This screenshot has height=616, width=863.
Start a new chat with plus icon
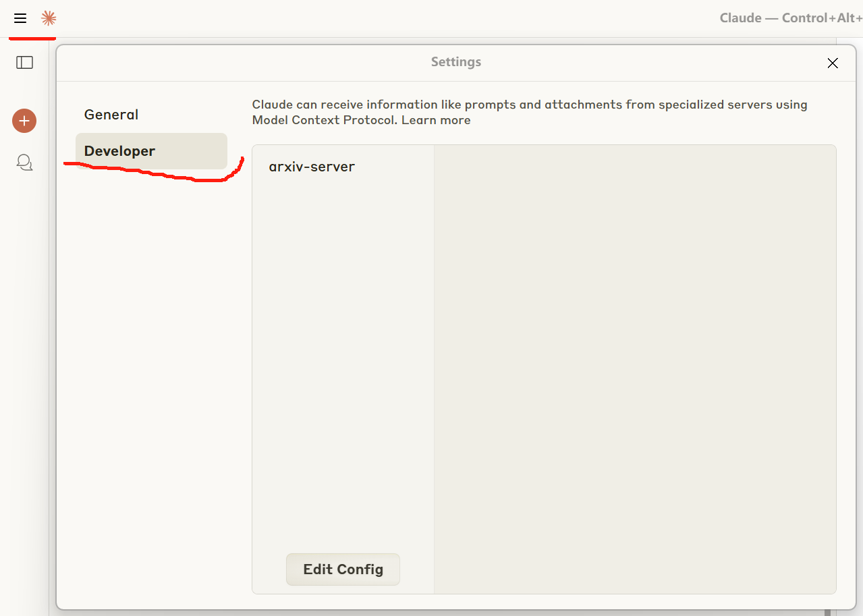24,121
